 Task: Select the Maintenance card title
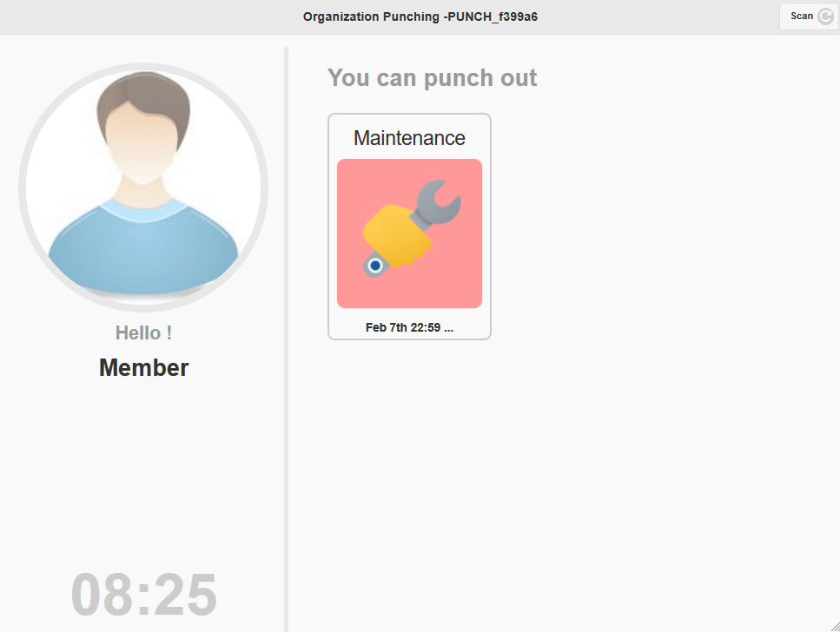[409, 138]
